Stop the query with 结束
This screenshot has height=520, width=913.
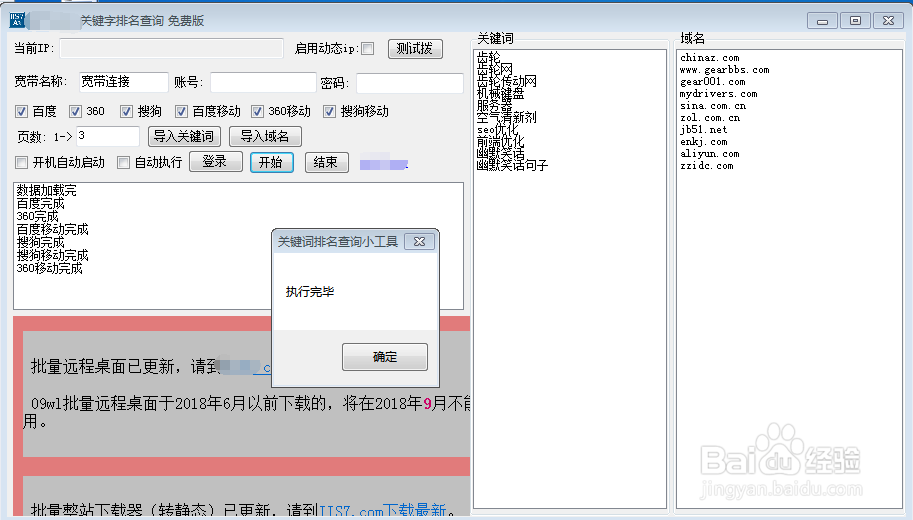[x=327, y=162]
